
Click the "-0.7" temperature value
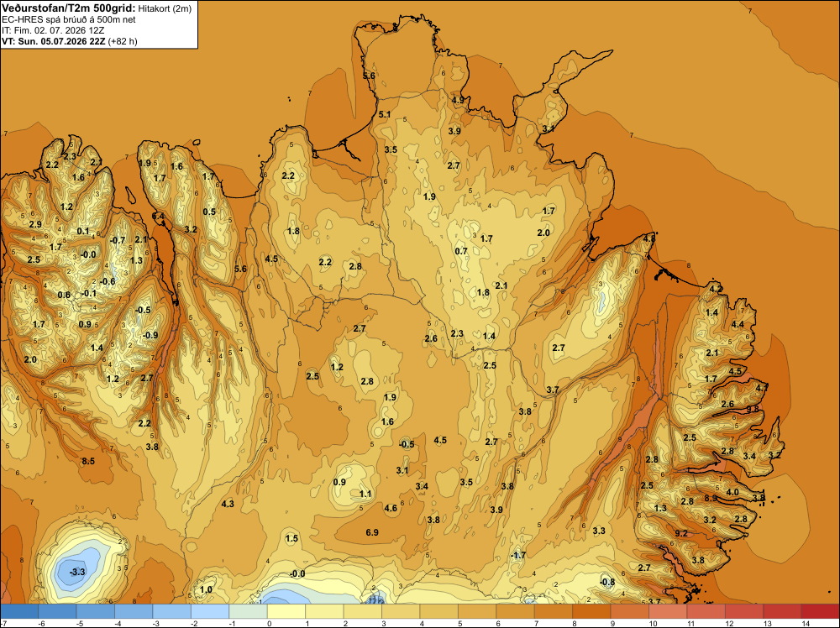pyautogui.click(x=118, y=240)
